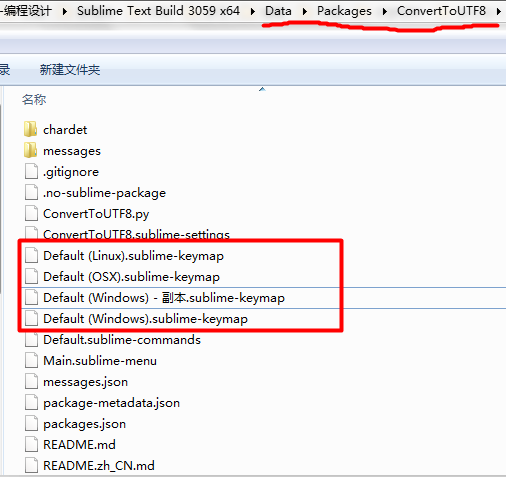Select messages.json file icon
The image size is (506, 477).
pyautogui.click(x=31, y=381)
